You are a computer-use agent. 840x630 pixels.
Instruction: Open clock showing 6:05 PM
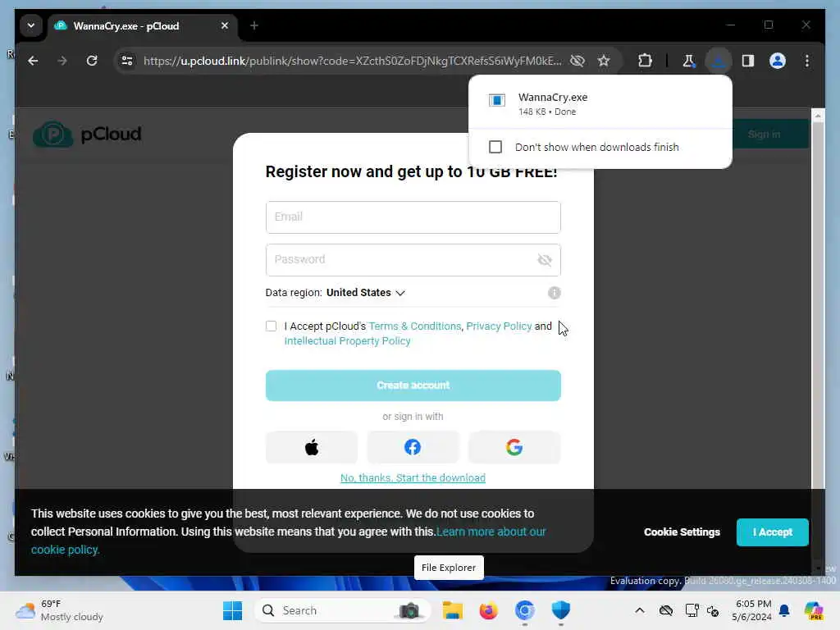point(752,610)
